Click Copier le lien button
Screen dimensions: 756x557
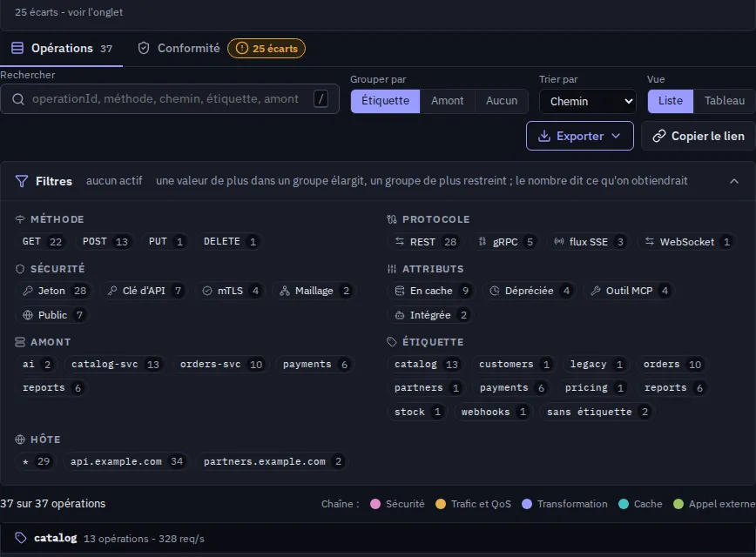click(699, 137)
